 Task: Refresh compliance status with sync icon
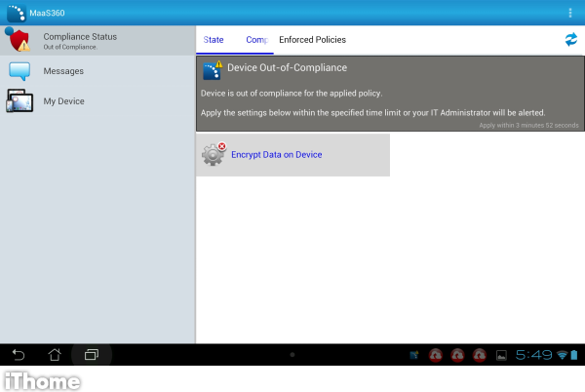click(x=570, y=40)
